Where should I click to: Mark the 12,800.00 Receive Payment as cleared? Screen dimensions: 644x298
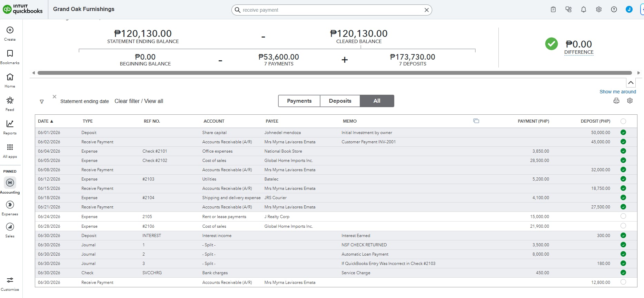(x=623, y=282)
